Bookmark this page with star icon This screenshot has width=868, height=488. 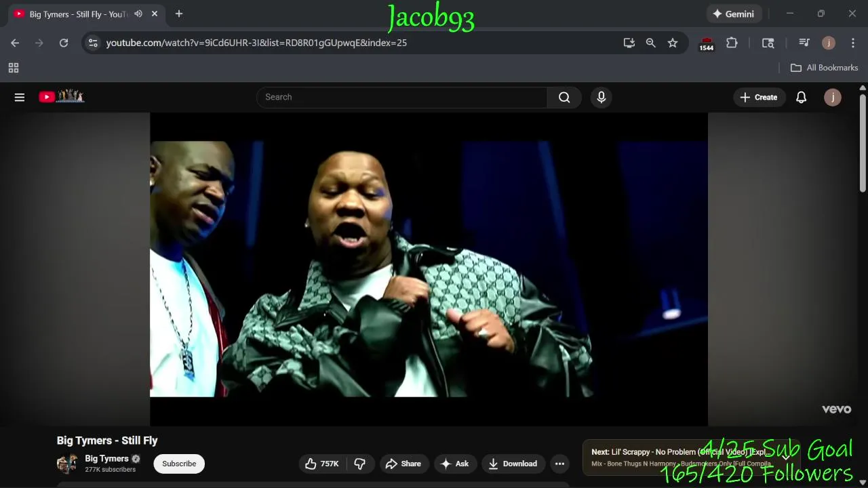tap(673, 43)
